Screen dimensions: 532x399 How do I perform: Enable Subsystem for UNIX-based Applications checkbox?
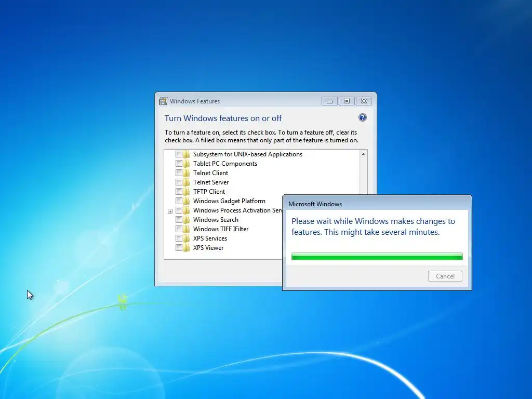point(179,154)
